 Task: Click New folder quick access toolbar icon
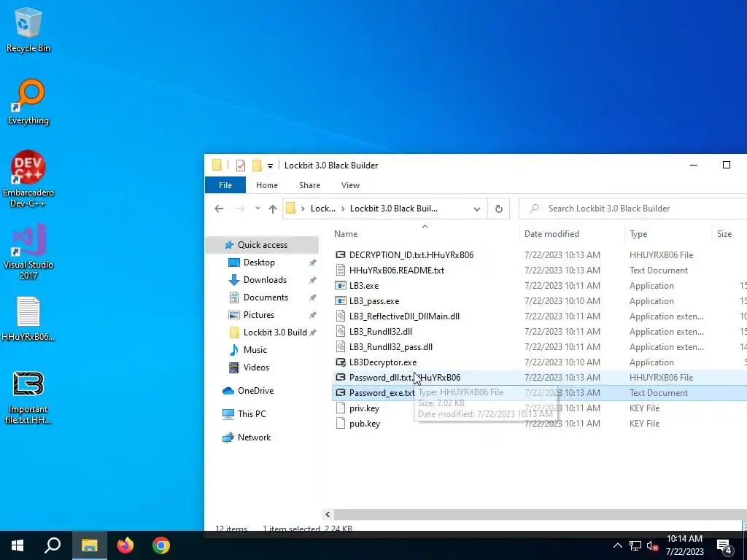257,166
